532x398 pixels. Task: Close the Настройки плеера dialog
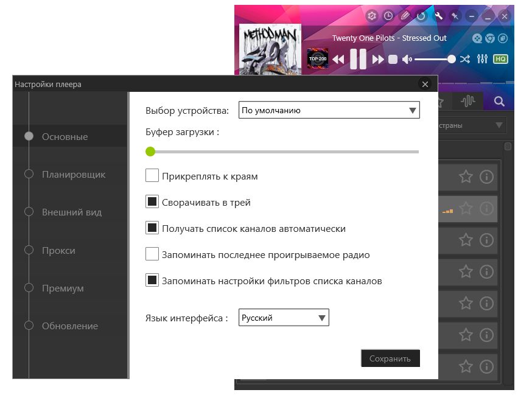coord(425,84)
